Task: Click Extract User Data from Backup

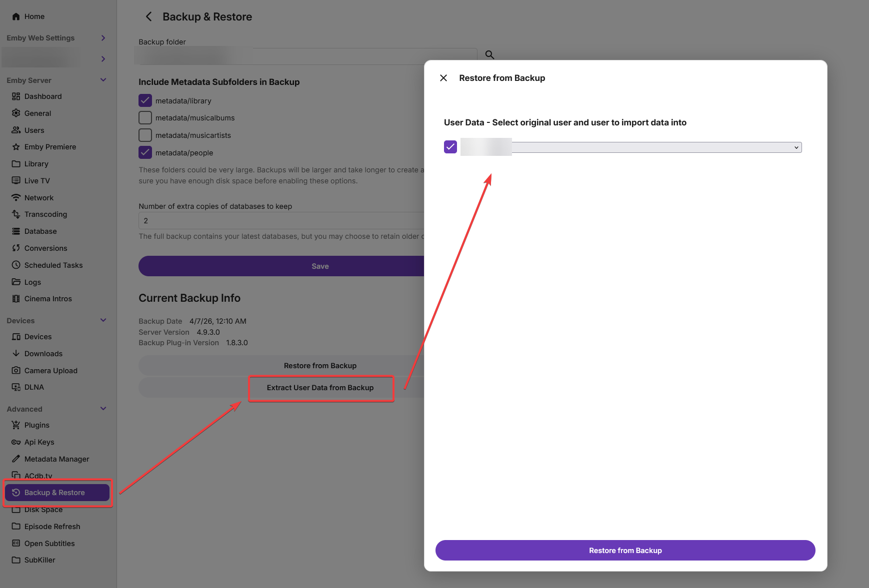Action: 320,388
